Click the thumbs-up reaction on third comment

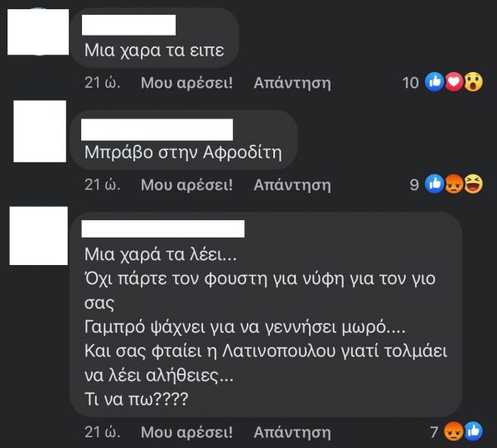pos(474,431)
